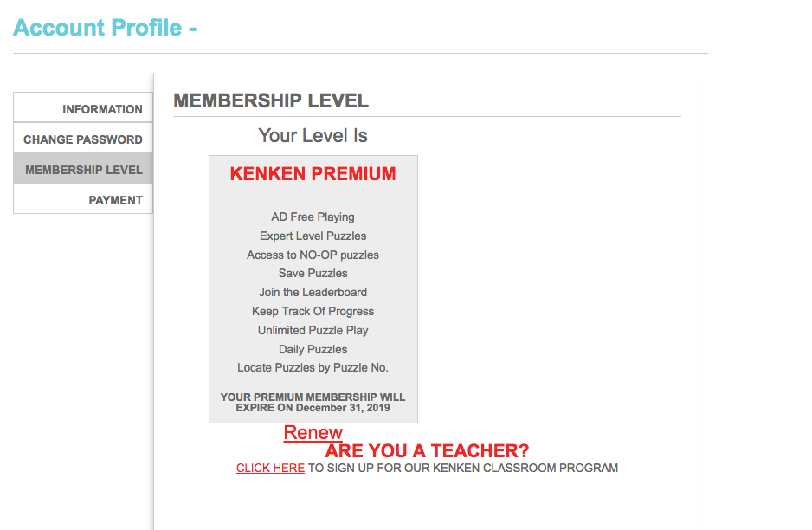Follow the CLICK HERE classroom program link
The image size is (812, 530).
coord(270,468)
